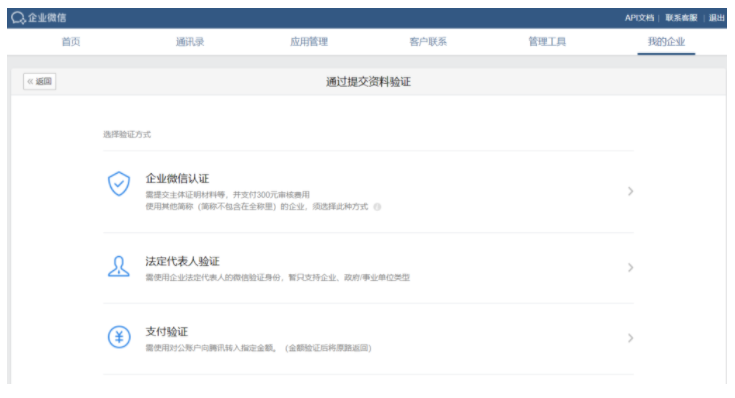
Task: Click the 并支付300元审核费用 description line
Action: [227, 195]
